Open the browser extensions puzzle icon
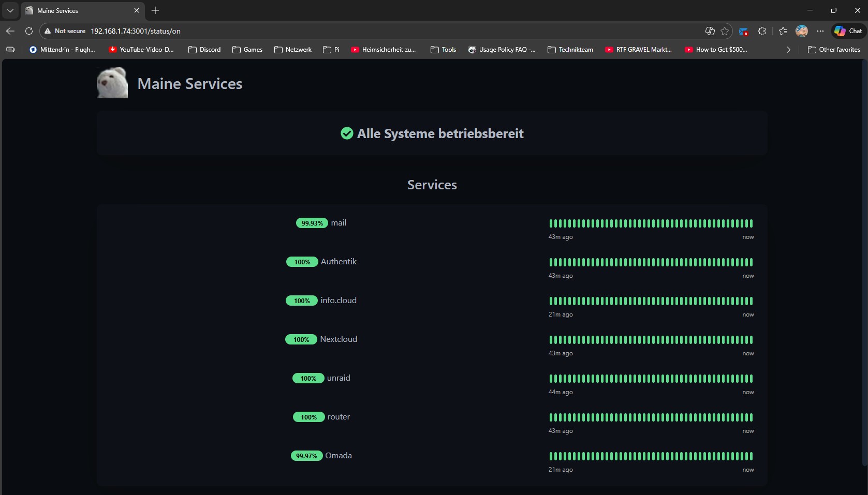 point(762,31)
